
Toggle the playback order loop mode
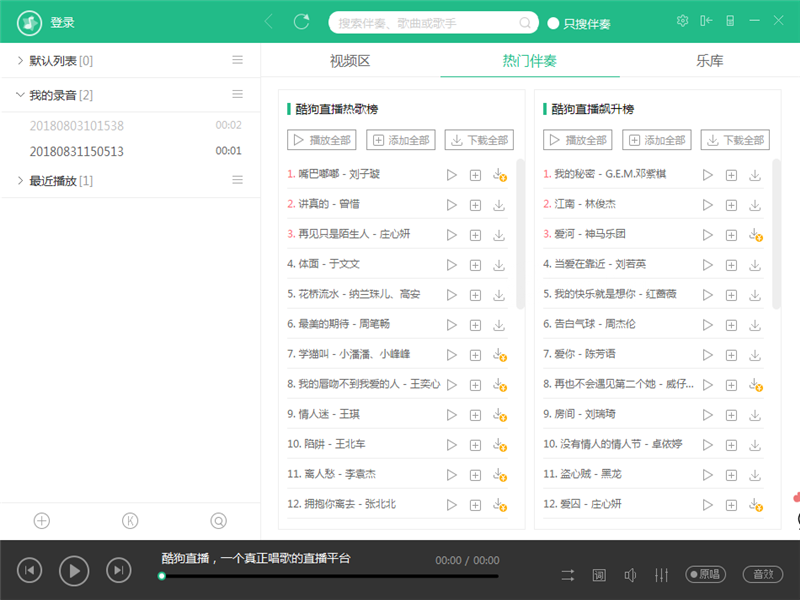tap(568, 575)
